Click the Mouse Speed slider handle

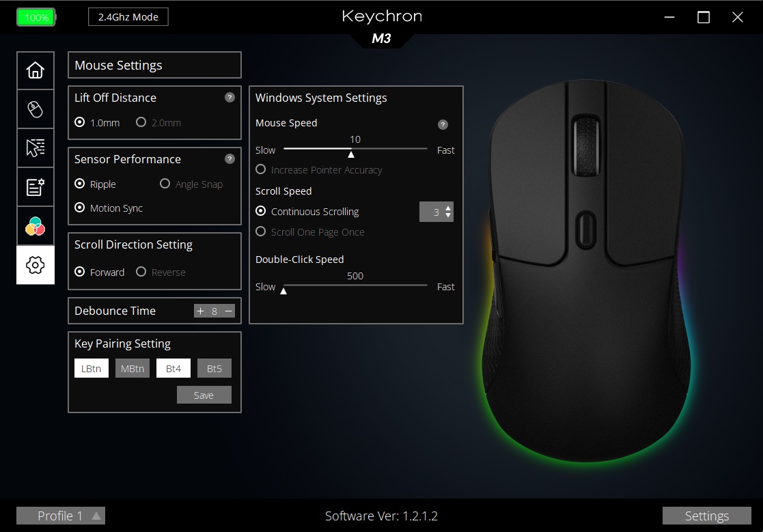pos(351,154)
